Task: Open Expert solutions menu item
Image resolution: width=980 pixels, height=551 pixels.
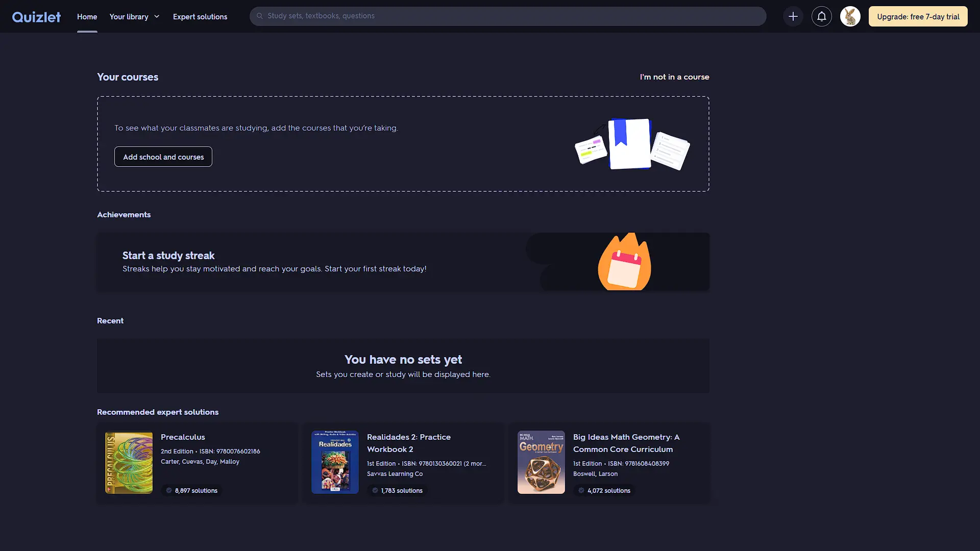Action: pyautogui.click(x=200, y=17)
